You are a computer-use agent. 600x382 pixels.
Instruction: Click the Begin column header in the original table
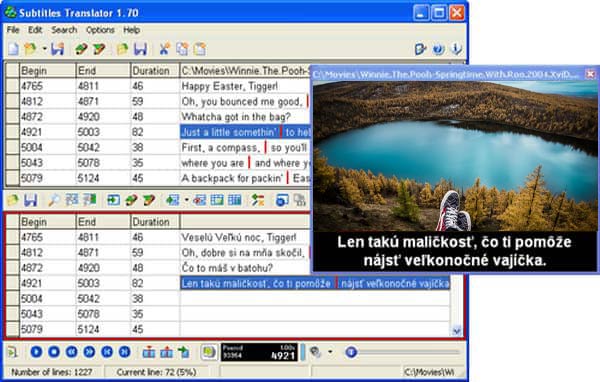pos(48,71)
